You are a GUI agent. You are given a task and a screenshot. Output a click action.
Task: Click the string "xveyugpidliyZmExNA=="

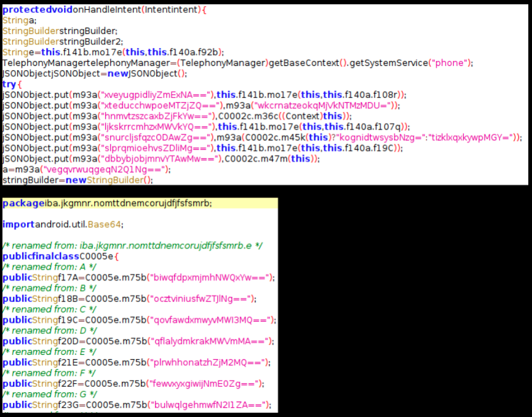coord(156,95)
